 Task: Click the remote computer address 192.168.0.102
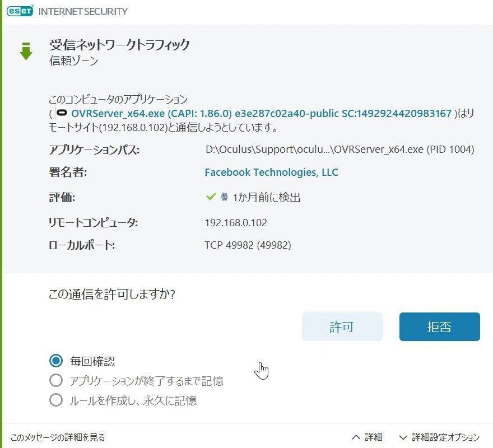(x=235, y=222)
